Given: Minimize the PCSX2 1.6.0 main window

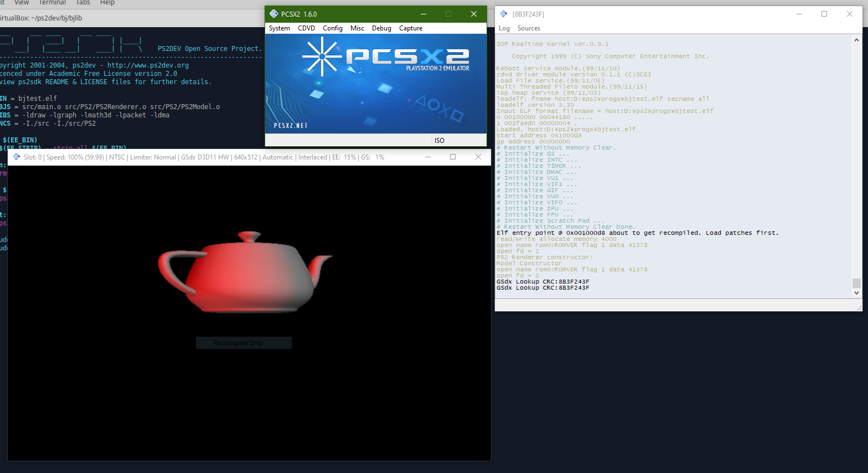Looking at the screenshot, I should pos(423,14).
